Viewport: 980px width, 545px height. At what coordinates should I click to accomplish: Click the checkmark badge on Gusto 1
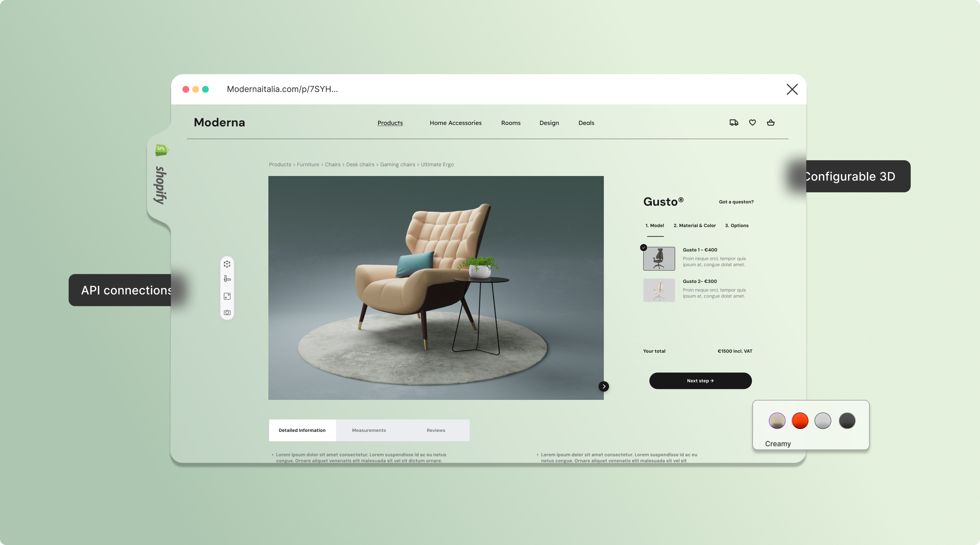pyautogui.click(x=644, y=248)
